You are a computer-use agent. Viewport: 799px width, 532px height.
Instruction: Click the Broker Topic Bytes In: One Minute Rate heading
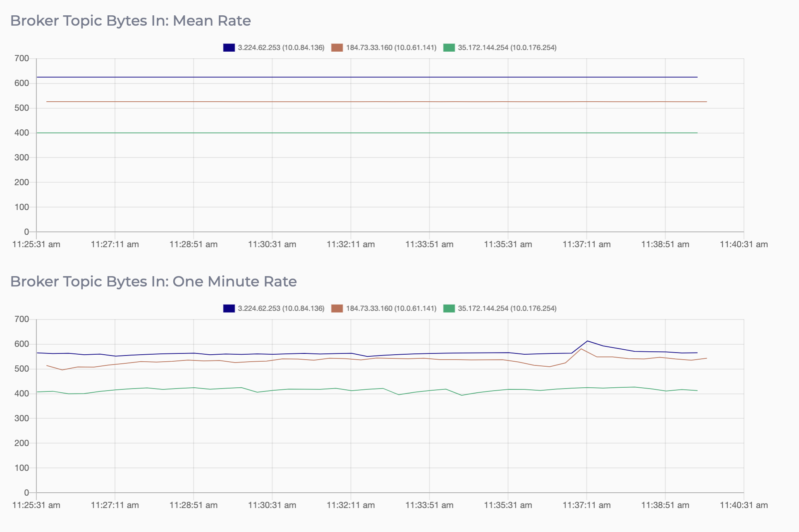click(x=153, y=282)
